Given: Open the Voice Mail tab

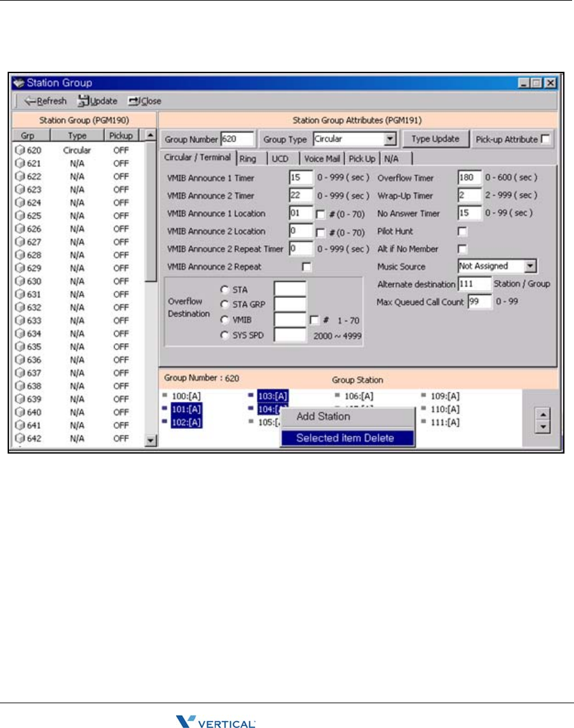Looking at the screenshot, I should pyautogui.click(x=322, y=159).
